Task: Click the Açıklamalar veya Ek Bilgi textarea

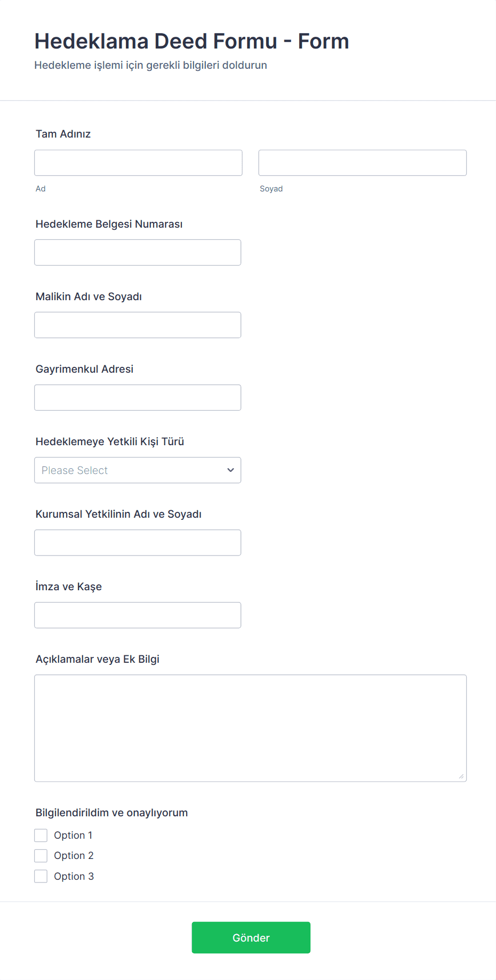Action: [250, 728]
